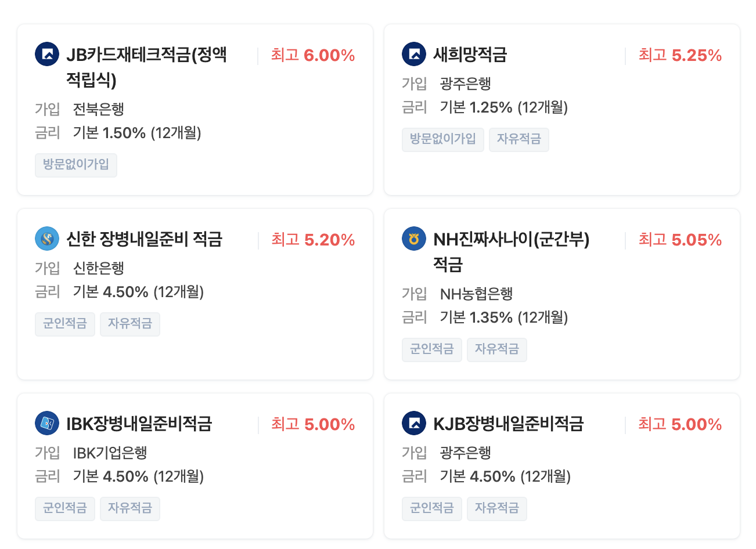Click the 최고 5.25% rate on 새희망적금
This screenshot has width=756, height=549.
pos(679,54)
